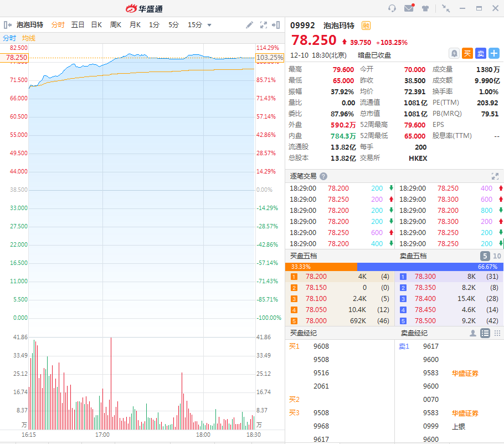Viewport: 504px width, 444px height.
Task: Click ask level 2 price 78.350
Action: [x=425, y=288]
